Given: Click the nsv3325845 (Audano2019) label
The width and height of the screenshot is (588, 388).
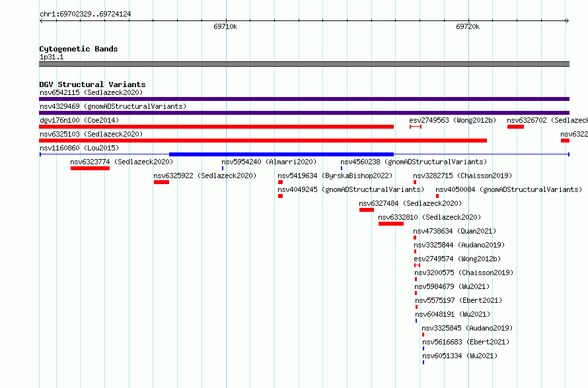Looking at the screenshot, I should pyautogui.click(x=467, y=328).
